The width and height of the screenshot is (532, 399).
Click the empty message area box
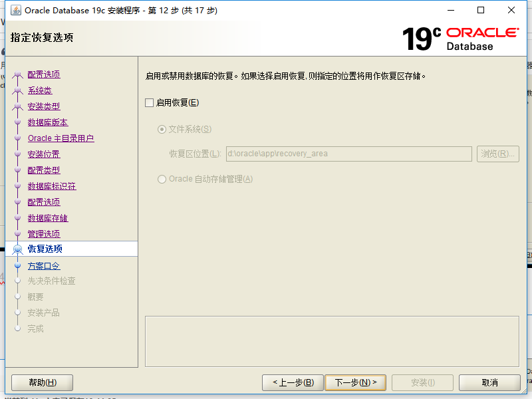coord(332,341)
